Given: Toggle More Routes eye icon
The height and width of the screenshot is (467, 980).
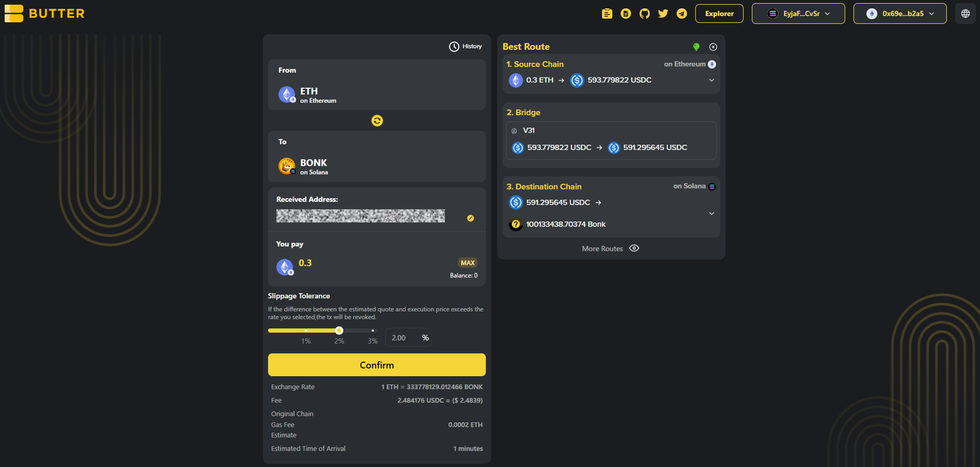Looking at the screenshot, I should 634,248.
